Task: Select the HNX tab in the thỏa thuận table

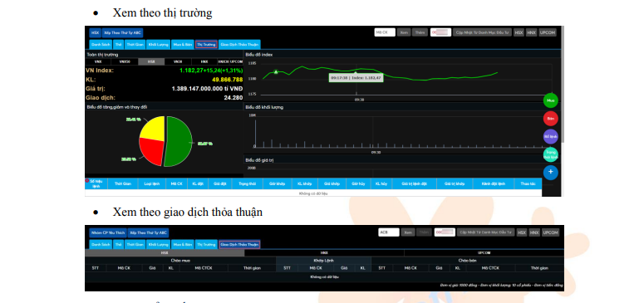Action: coord(324,253)
